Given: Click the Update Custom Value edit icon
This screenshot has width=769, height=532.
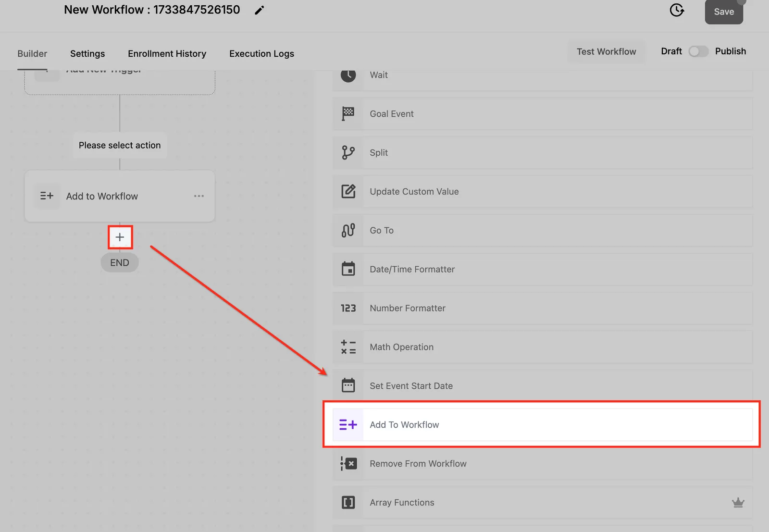Looking at the screenshot, I should tap(348, 191).
